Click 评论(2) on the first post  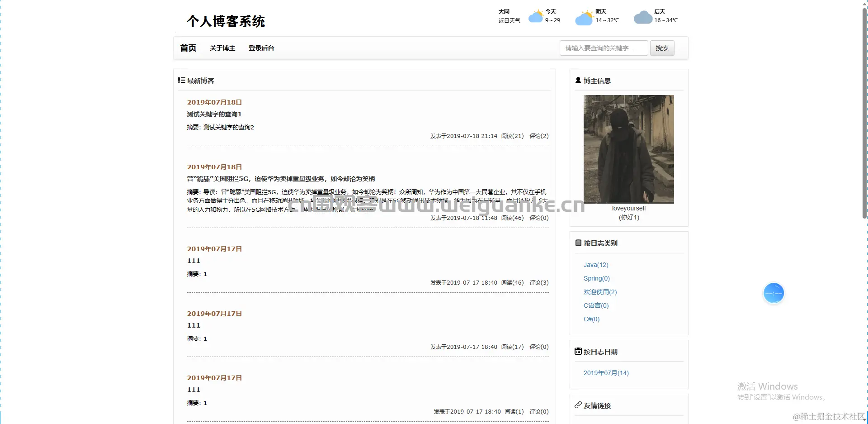tap(539, 136)
